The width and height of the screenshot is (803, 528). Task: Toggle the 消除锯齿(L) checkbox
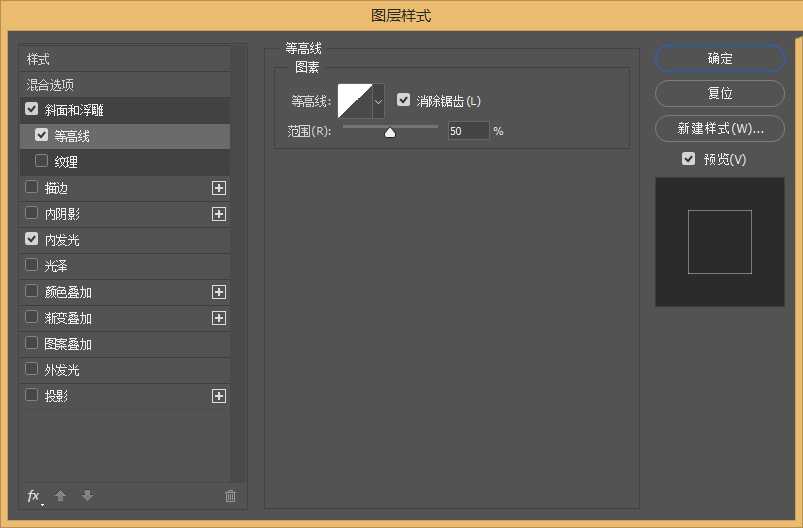coord(404,100)
